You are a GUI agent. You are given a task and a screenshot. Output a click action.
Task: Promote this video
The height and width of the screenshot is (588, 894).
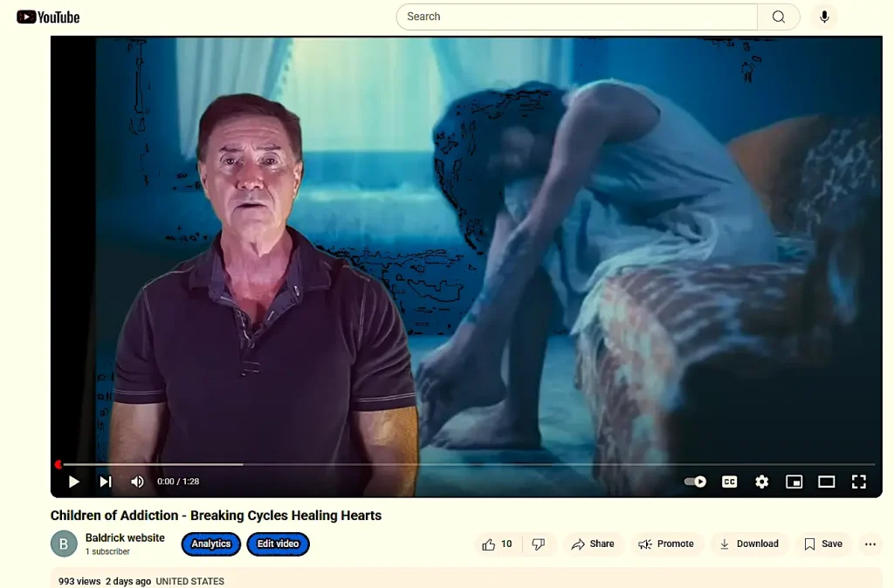pyautogui.click(x=666, y=544)
